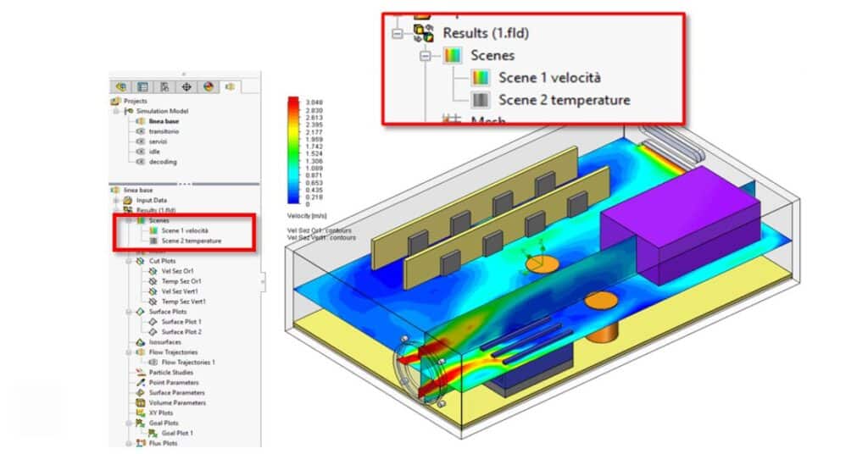Click the Flow Simulation analysis tab icon
The image size is (868, 454).
tap(230, 86)
